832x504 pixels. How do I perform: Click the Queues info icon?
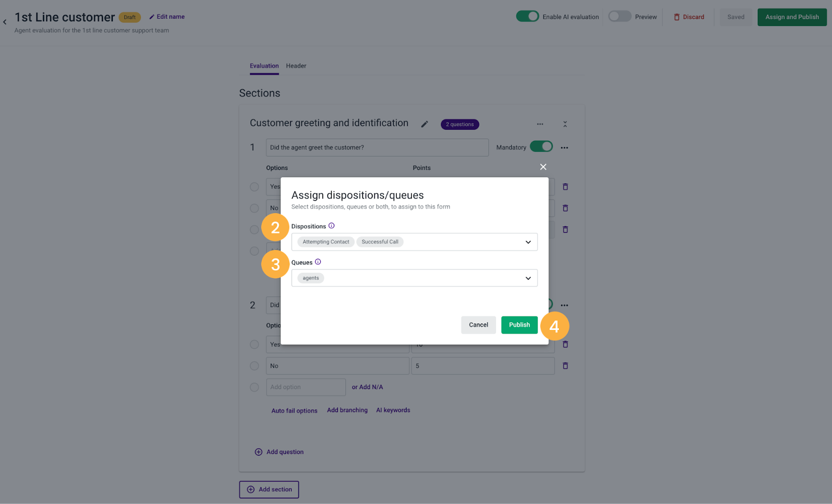pos(318,262)
